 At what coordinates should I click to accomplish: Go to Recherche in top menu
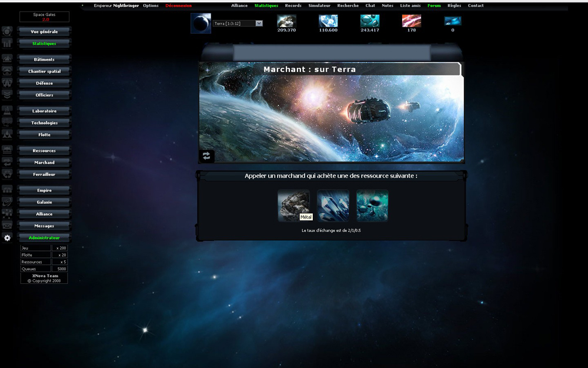[x=348, y=5]
